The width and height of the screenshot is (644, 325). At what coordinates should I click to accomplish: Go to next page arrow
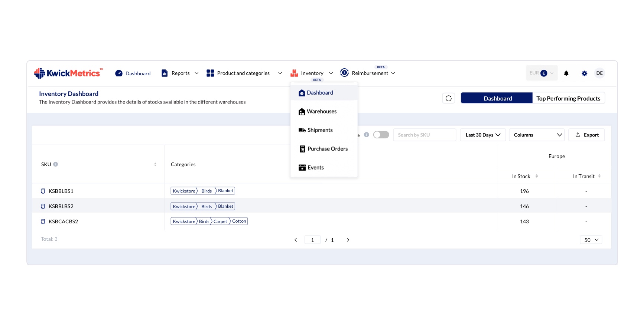pos(348,240)
